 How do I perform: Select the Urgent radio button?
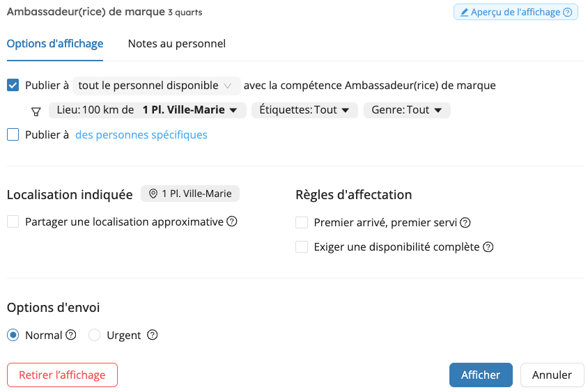coord(94,335)
